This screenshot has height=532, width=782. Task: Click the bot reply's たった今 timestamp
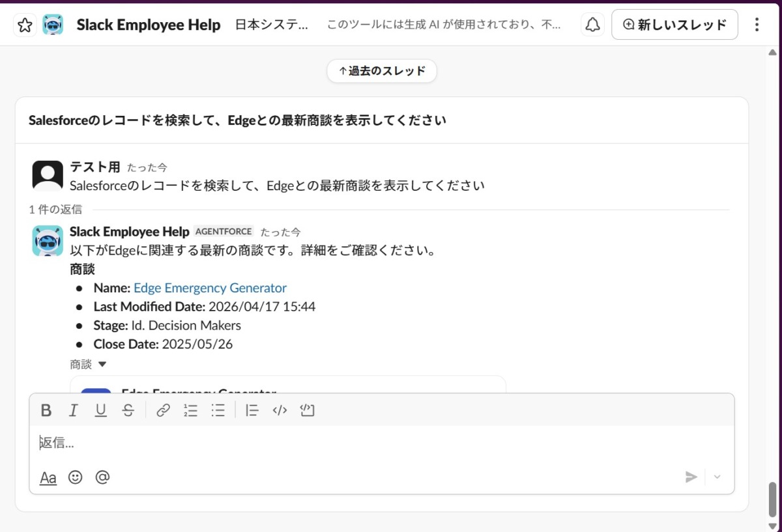pyautogui.click(x=281, y=232)
